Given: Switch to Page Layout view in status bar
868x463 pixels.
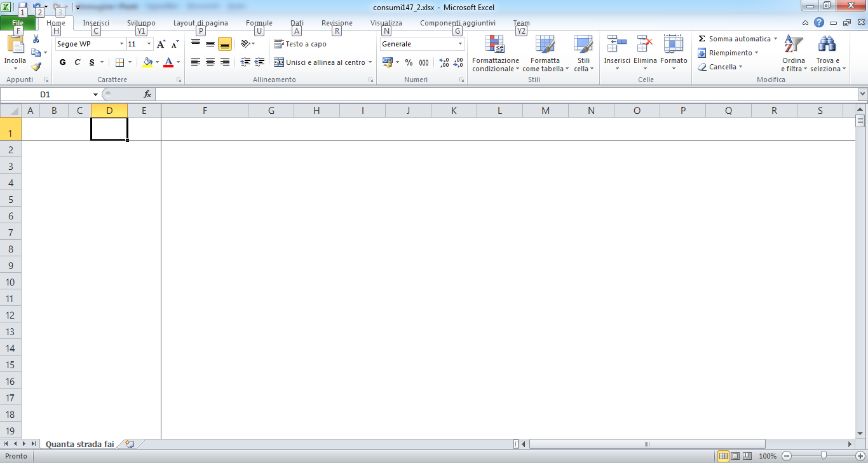Looking at the screenshot, I should pyautogui.click(x=735, y=456).
